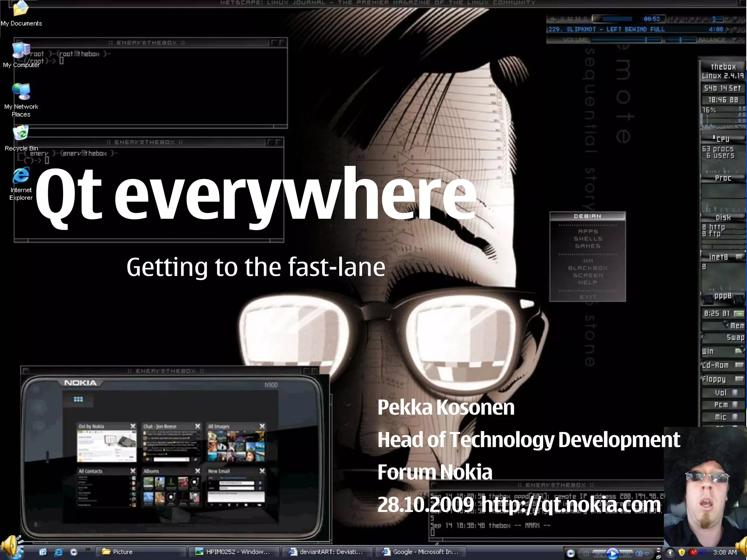This screenshot has height=560, width=747.
Task: Click Windows Media Player quick launch icon
Action: [74, 552]
